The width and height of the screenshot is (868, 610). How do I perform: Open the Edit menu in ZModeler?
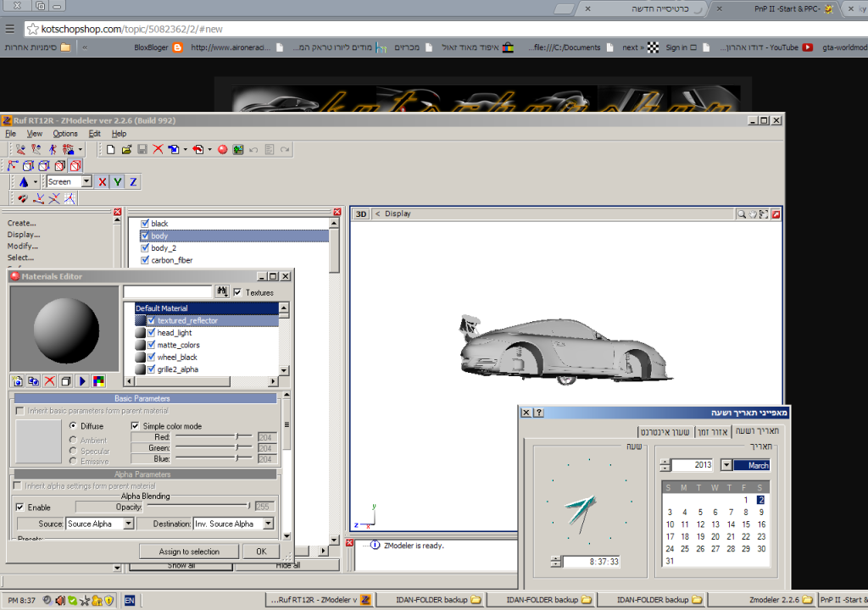[95, 134]
